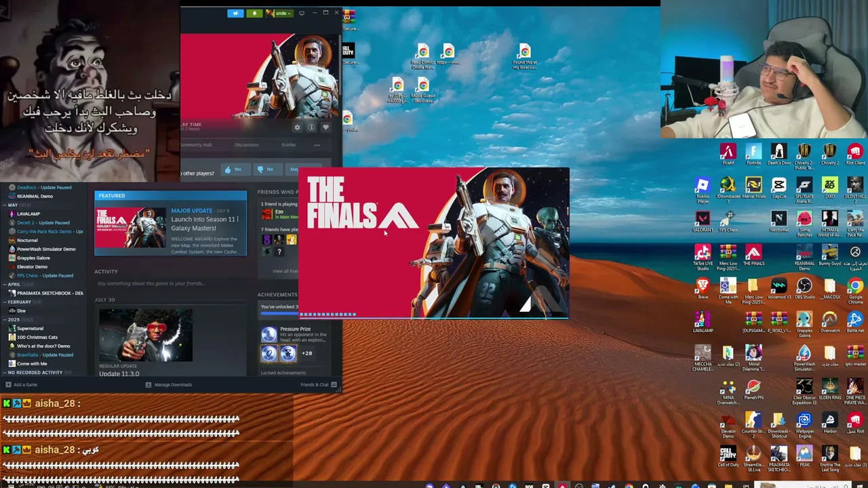Click the Fortnite desktop shortcut
The width and height of the screenshot is (868, 488).
coord(753,155)
